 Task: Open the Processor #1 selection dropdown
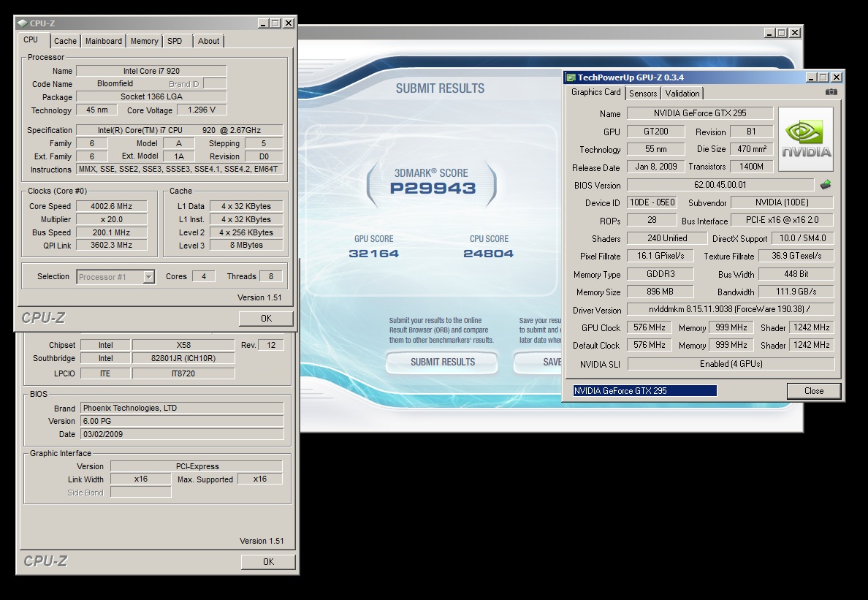coord(148,277)
